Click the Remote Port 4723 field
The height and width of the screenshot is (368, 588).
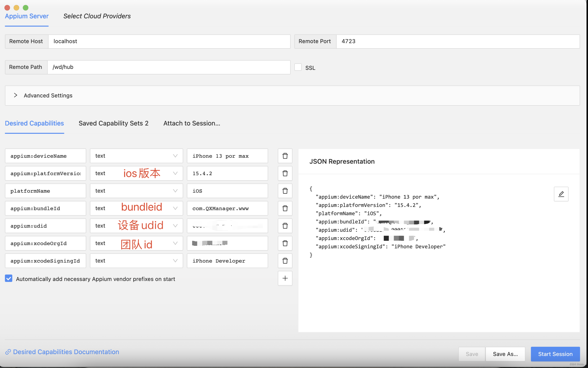pyautogui.click(x=458, y=41)
